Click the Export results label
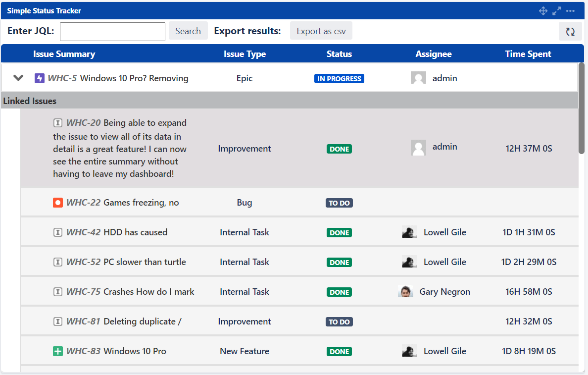Screen dimensions: 588x375 point(247,31)
